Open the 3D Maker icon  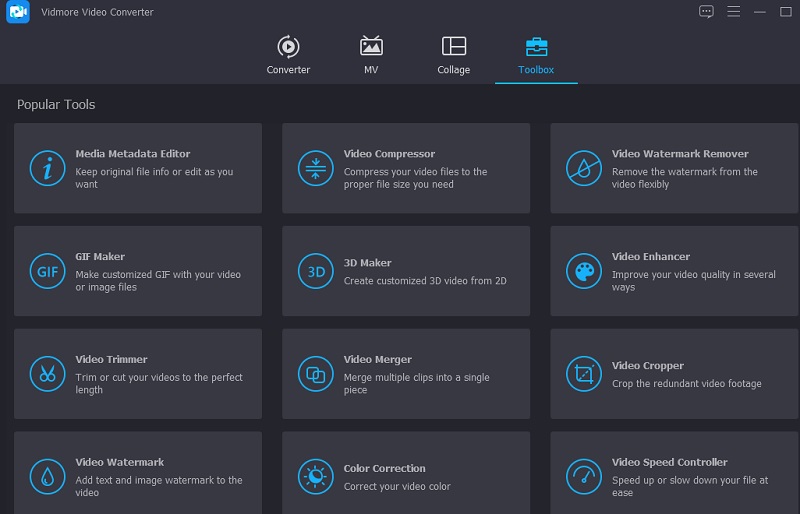pos(315,271)
